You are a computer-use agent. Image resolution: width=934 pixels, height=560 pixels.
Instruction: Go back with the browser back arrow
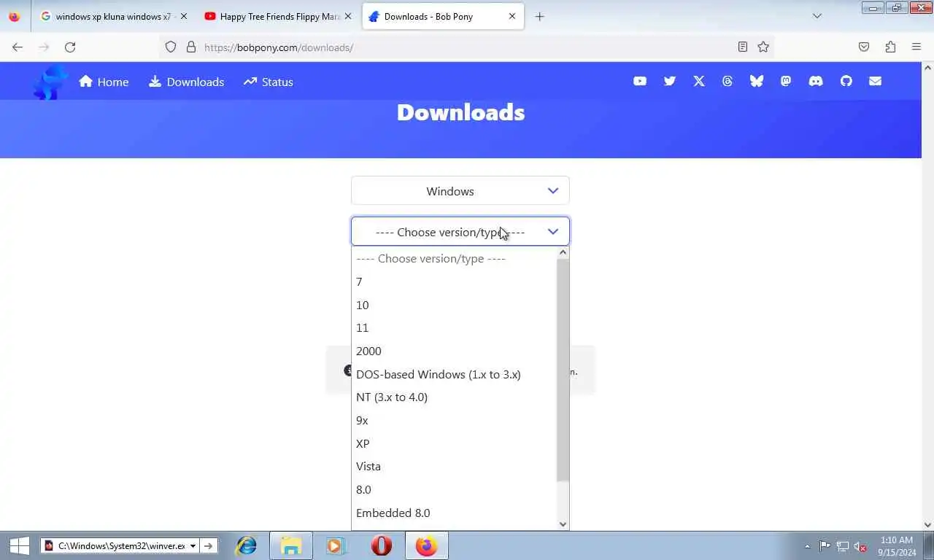click(18, 47)
